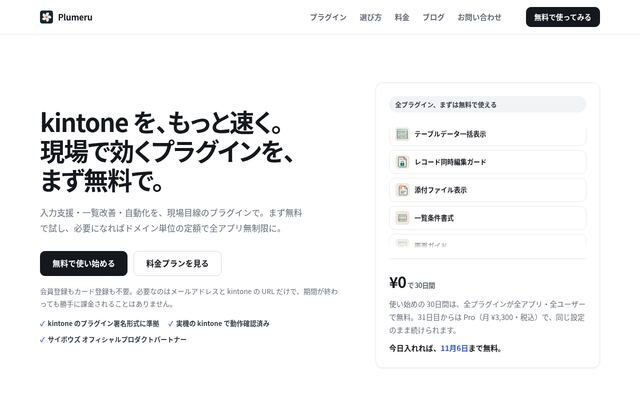
Task: Open the ブログ navigation link
Action: (x=433, y=17)
